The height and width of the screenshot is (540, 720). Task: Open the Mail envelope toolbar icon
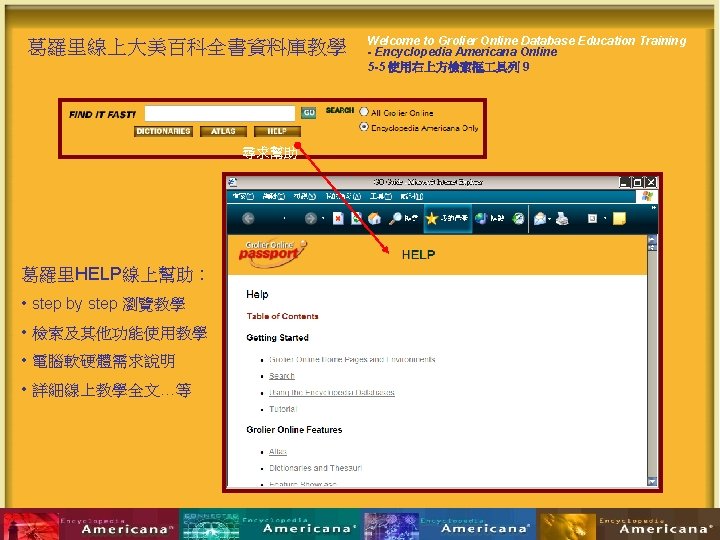540,219
